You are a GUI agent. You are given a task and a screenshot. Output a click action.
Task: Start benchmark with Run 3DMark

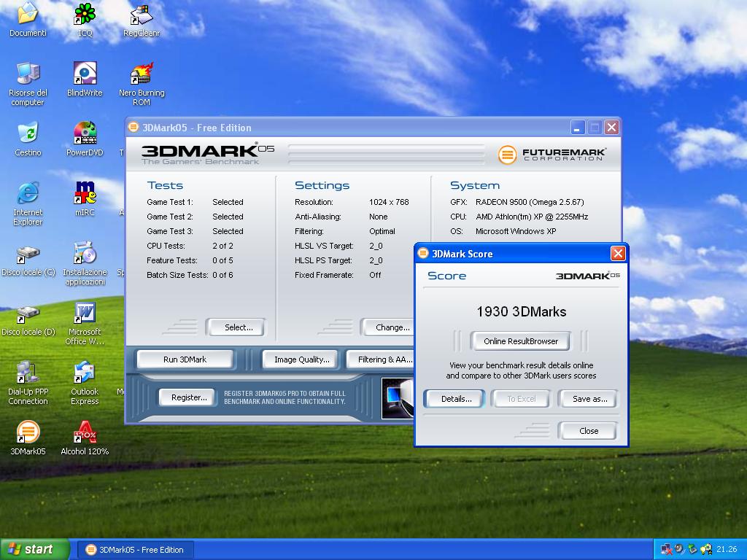pos(185,359)
